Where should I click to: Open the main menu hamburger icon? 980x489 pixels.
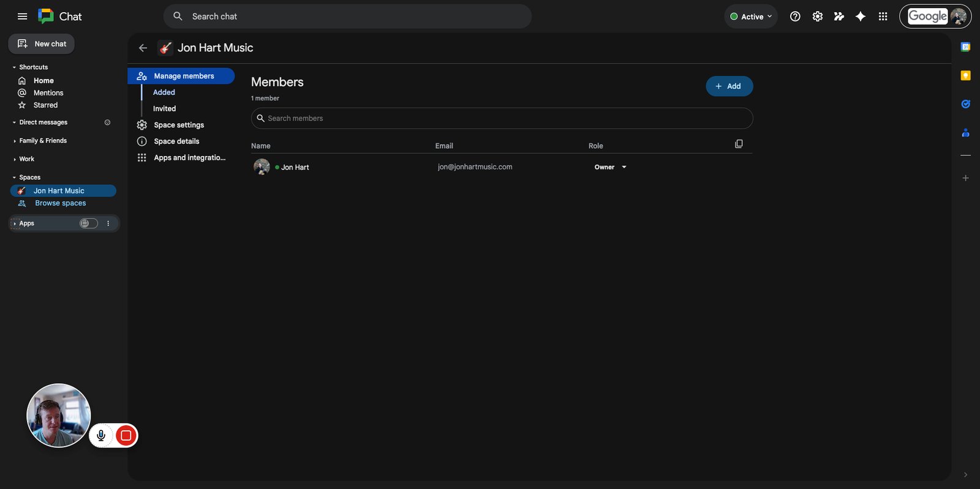click(23, 17)
